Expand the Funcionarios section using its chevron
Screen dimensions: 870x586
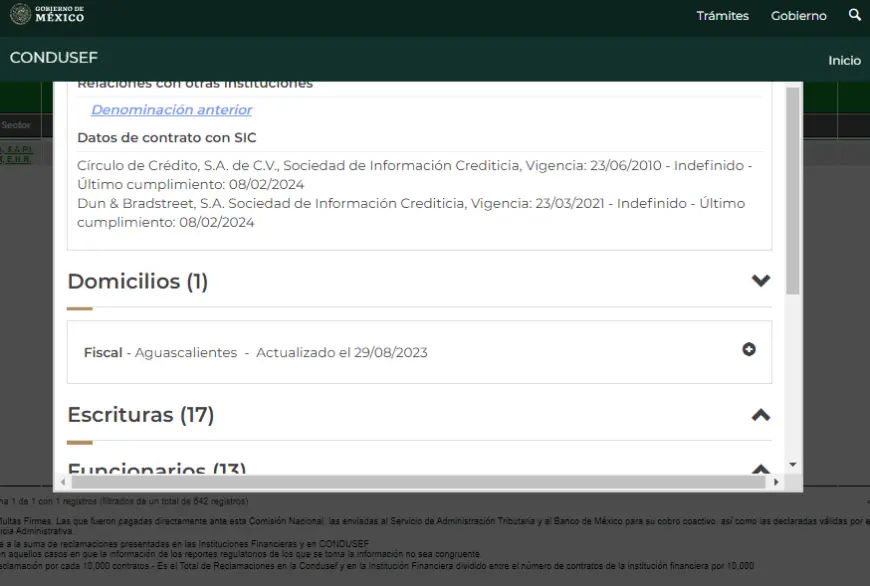[761, 469]
